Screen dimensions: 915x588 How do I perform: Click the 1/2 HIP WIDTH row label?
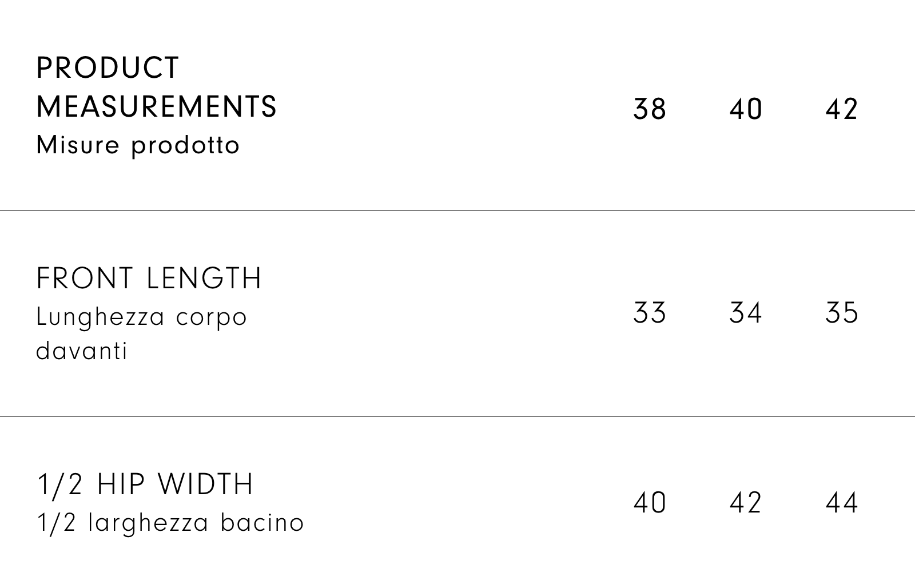pos(145,484)
